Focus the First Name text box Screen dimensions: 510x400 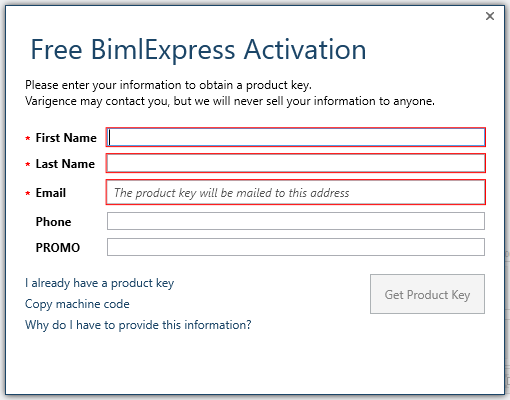296,137
